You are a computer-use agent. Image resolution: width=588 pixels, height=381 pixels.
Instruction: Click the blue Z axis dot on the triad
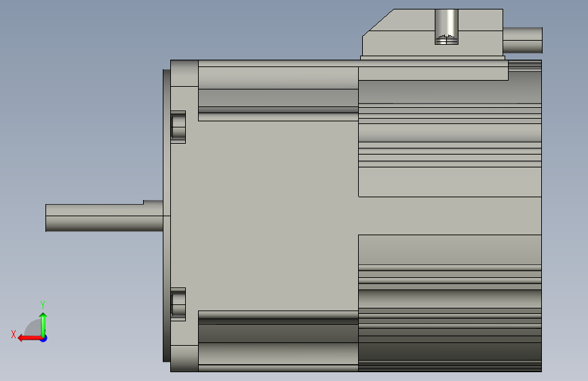coord(44,338)
